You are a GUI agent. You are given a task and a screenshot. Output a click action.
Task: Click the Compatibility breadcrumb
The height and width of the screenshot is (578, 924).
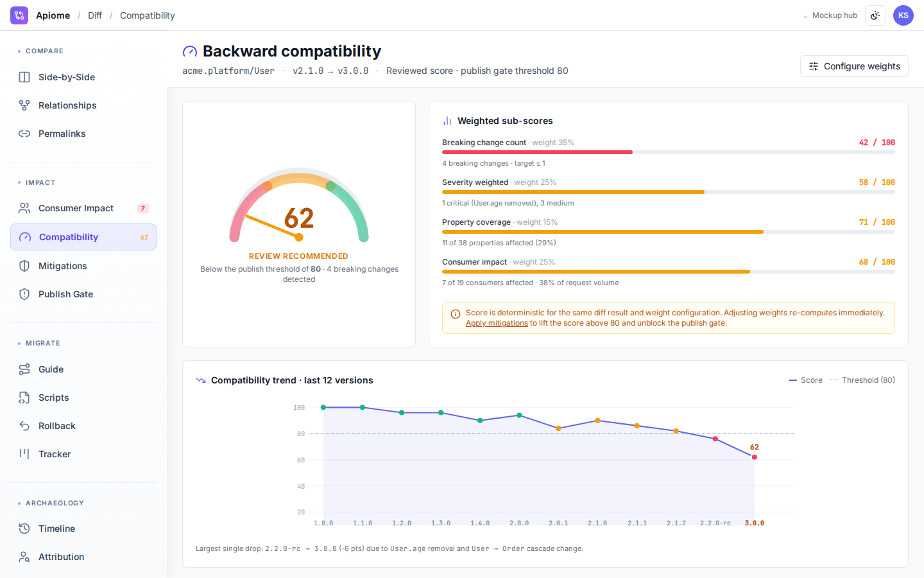click(148, 15)
